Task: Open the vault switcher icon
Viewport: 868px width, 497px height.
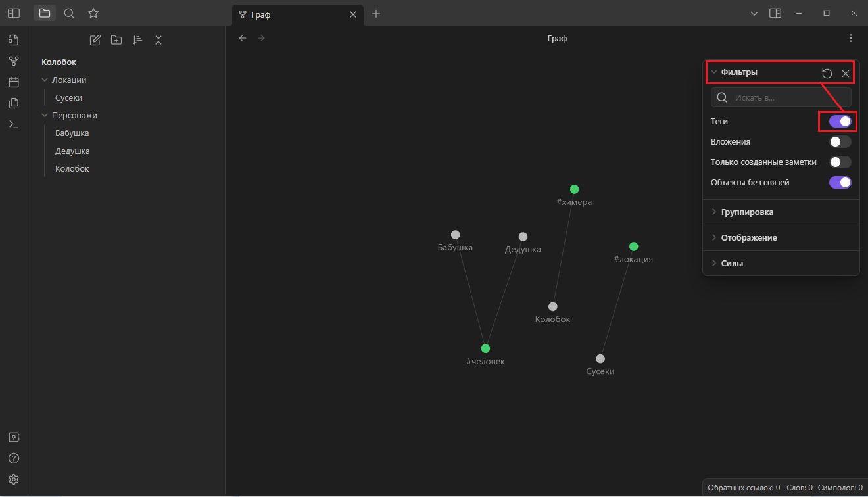Action: click(14, 437)
